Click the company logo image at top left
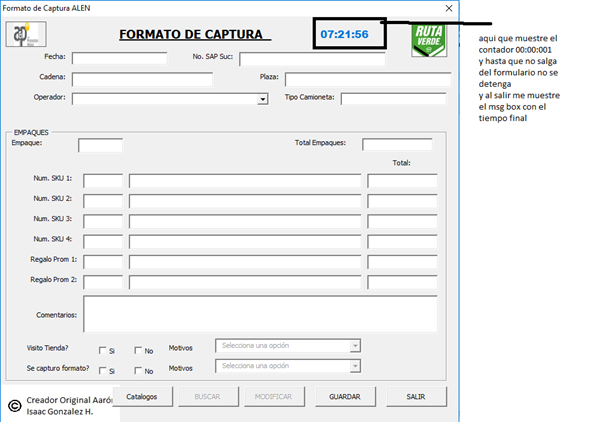600x422 pixels. pyautogui.click(x=26, y=34)
